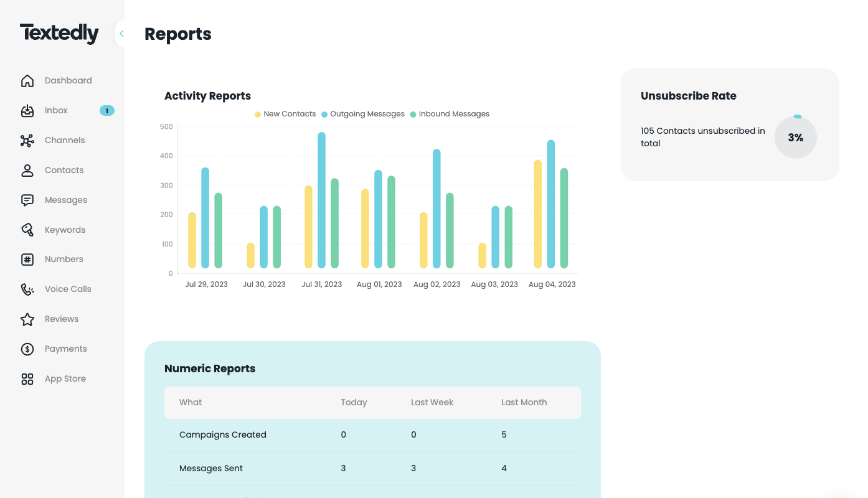Open Payments in the sidebar
This screenshot has height=498, width=868.
pyautogui.click(x=66, y=349)
